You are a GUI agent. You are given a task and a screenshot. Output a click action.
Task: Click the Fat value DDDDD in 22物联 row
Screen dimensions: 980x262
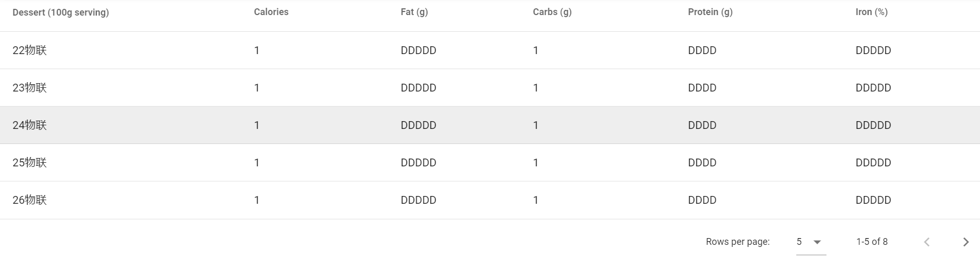coord(418,50)
